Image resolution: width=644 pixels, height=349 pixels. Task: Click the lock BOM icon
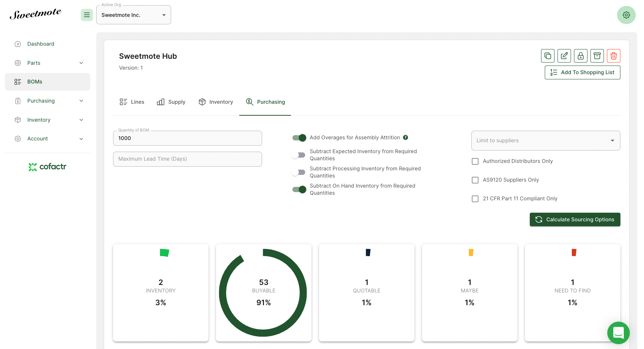581,56
